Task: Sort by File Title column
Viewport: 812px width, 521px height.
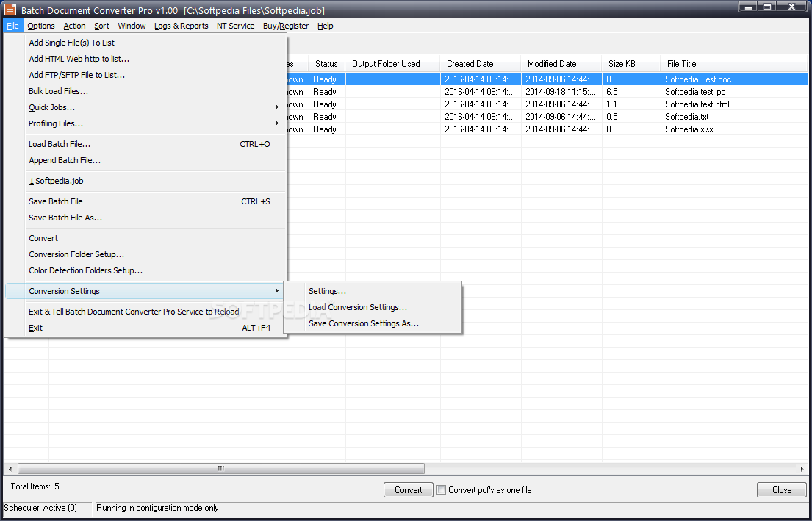Action: pos(734,64)
